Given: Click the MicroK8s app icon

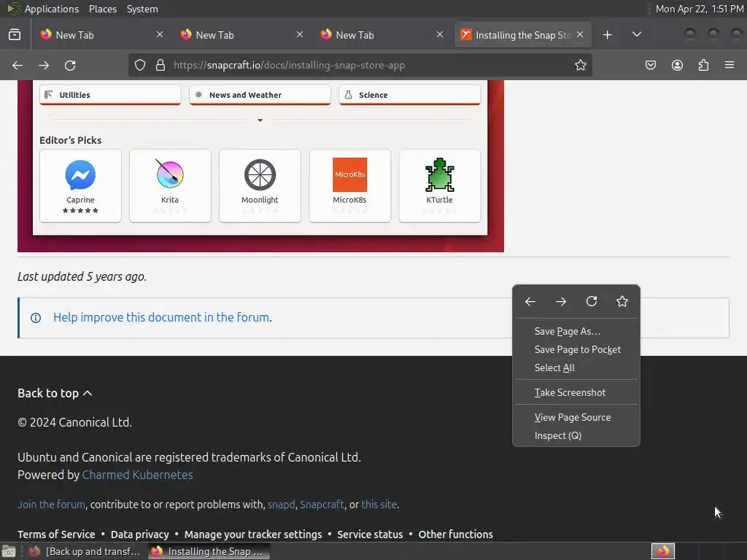Looking at the screenshot, I should click(x=349, y=174).
